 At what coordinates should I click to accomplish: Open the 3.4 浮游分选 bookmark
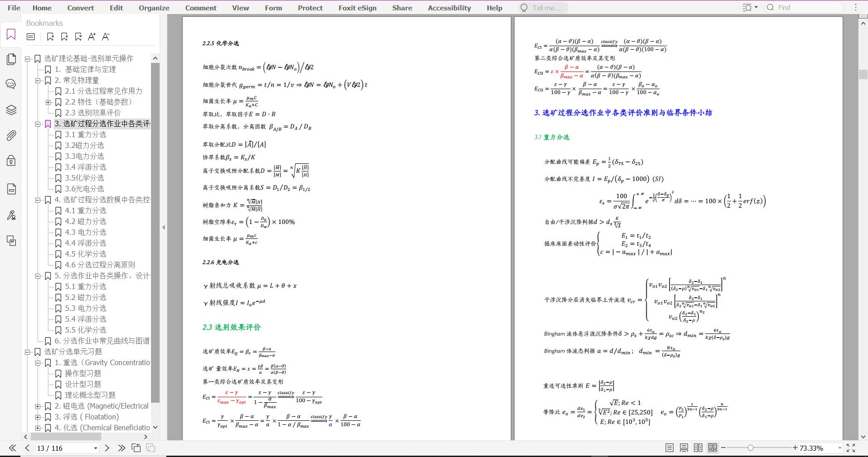pyautogui.click(x=85, y=167)
